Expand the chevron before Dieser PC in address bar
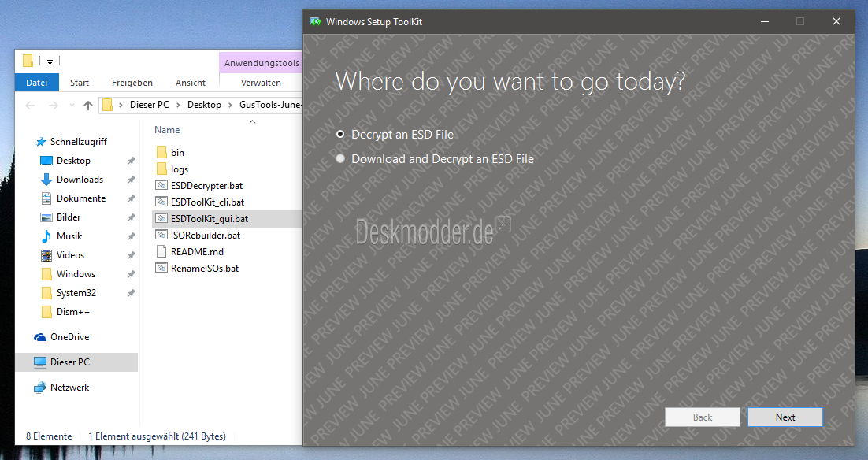Image resolution: width=868 pixels, height=460 pixels. coord(121,106)
